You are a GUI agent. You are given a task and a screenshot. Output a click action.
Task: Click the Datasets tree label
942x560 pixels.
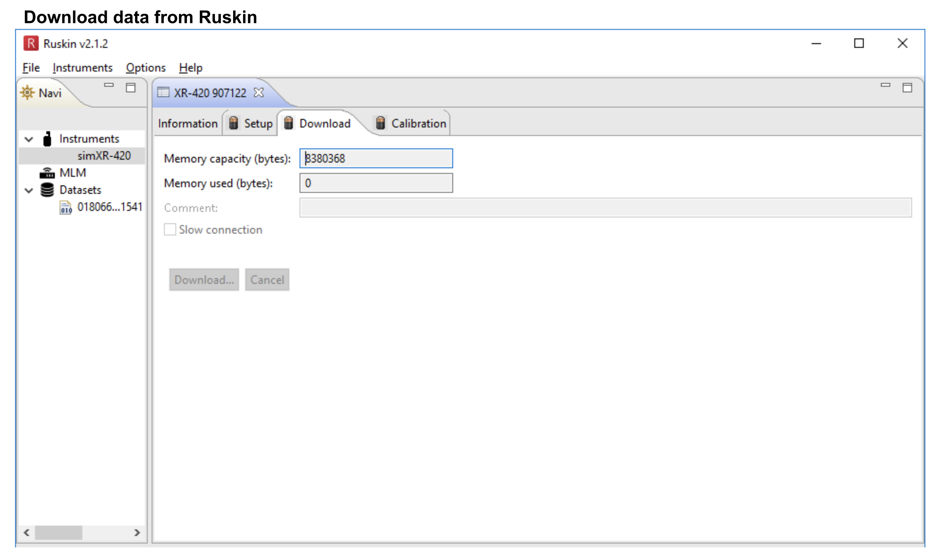coord(80,190)
